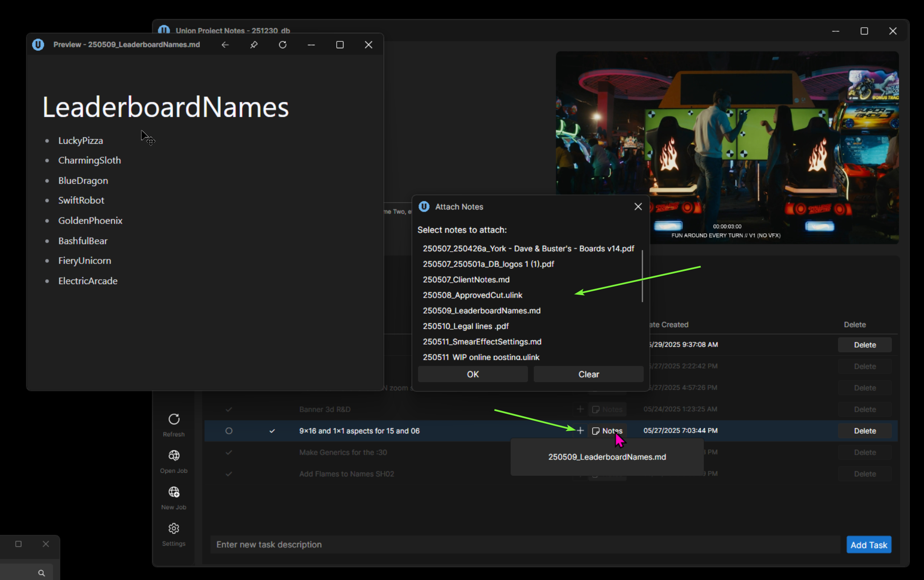Add note with plus on Banner 3d R&D row
The image size is (924, 580).
pos(580,409)
